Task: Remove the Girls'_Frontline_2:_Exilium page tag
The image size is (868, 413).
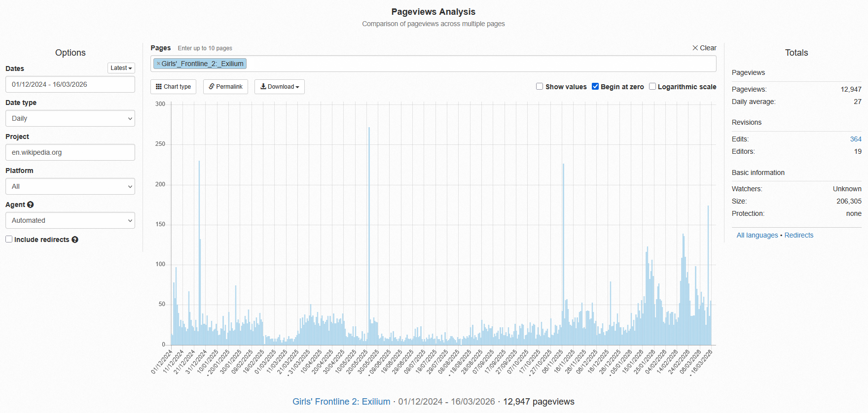Action: [158, 64]
